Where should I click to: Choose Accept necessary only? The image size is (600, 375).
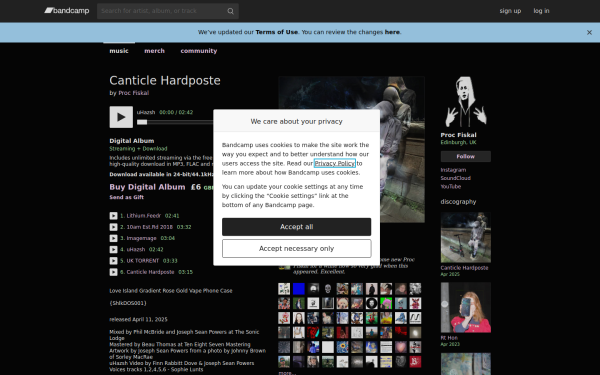(297, 249)
